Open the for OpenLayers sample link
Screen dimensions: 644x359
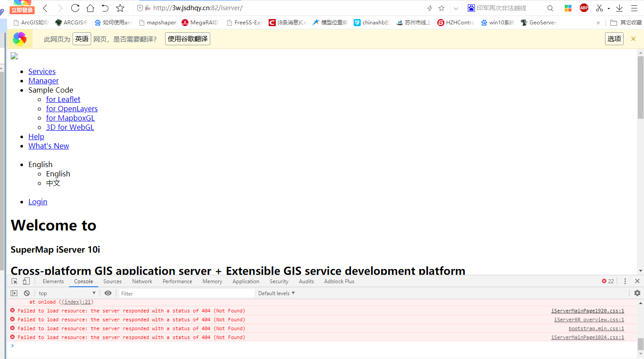tap(72, 109)
